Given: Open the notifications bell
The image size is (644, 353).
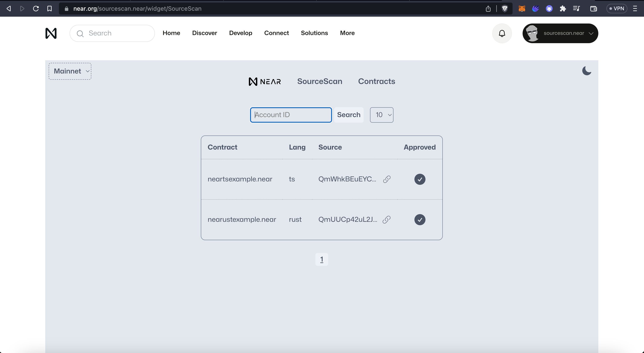Looking at the screenshot, I should point(502,33).
